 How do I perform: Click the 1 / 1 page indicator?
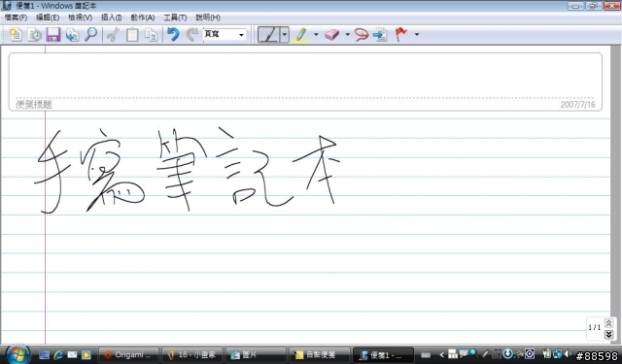coord(594,327)
